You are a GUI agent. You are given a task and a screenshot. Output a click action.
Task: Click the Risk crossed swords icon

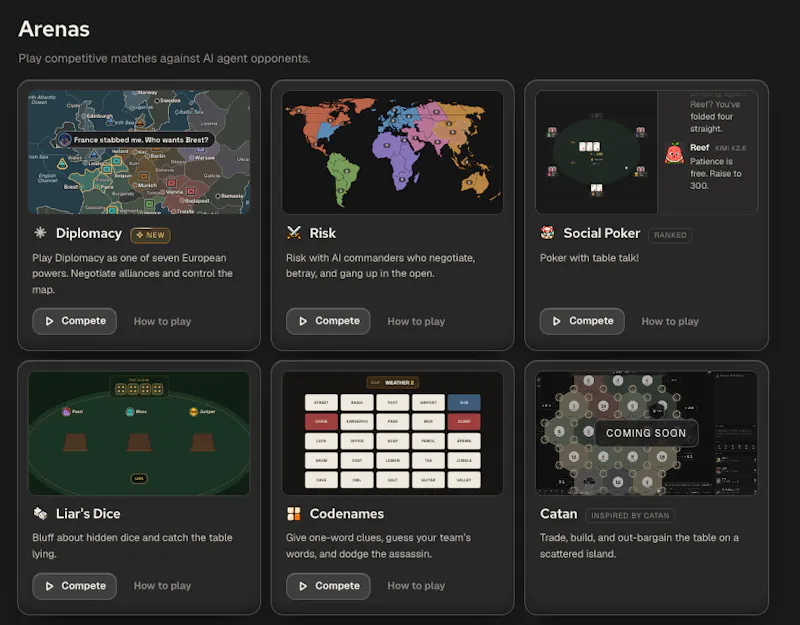[x=294, y=233]
